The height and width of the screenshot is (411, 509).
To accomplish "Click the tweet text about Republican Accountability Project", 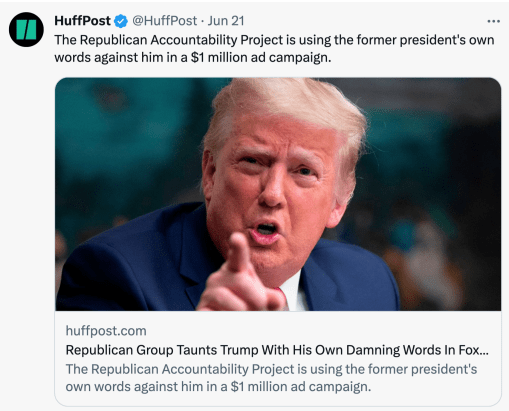I will click(274, 49).
